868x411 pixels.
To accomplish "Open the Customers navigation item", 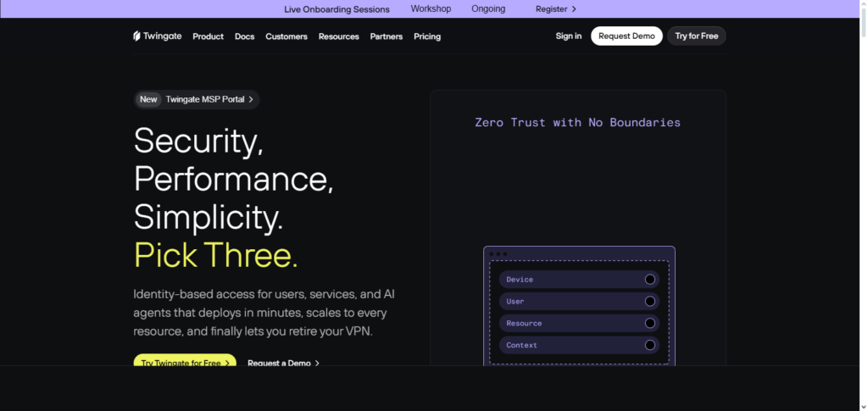I will pyautogui.click(x=286, y=36).
